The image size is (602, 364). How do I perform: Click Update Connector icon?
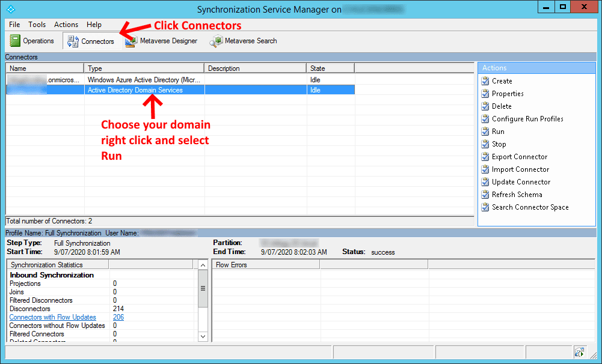point(485,182)
